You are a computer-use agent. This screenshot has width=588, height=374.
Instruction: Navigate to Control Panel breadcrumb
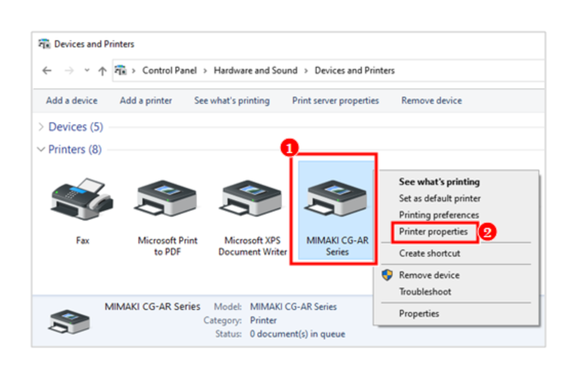pos(170,71)
